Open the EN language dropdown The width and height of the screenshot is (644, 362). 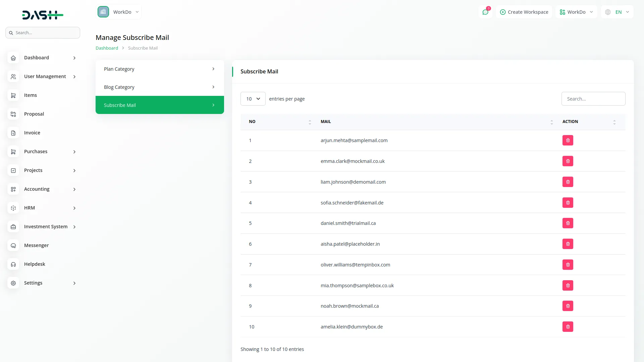point(617,12)
